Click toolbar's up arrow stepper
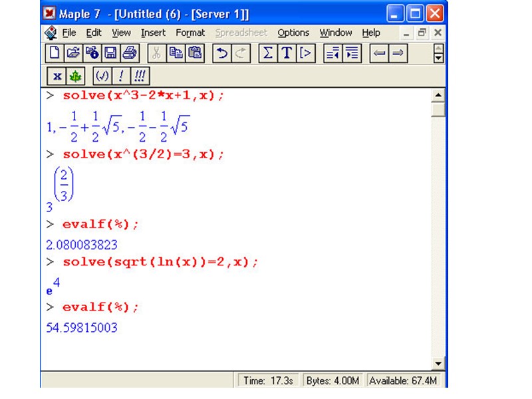The image size is (532, 399). [438, 49]
